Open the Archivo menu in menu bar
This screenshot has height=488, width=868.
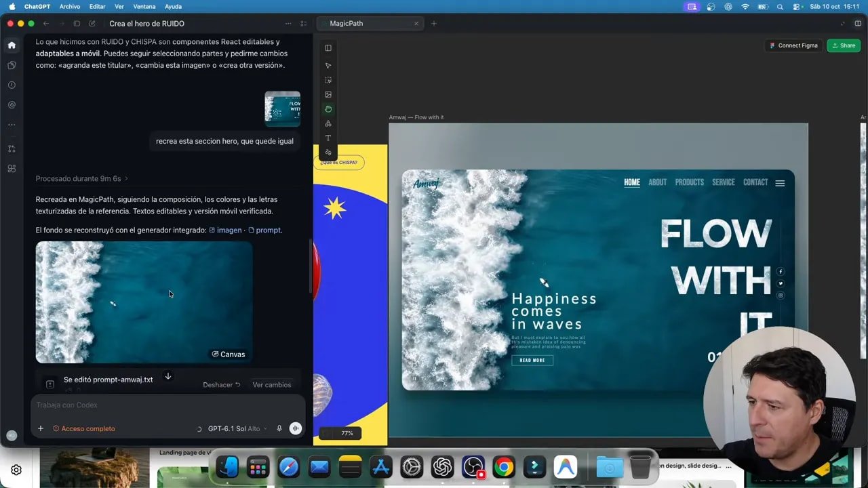point(70,6)
